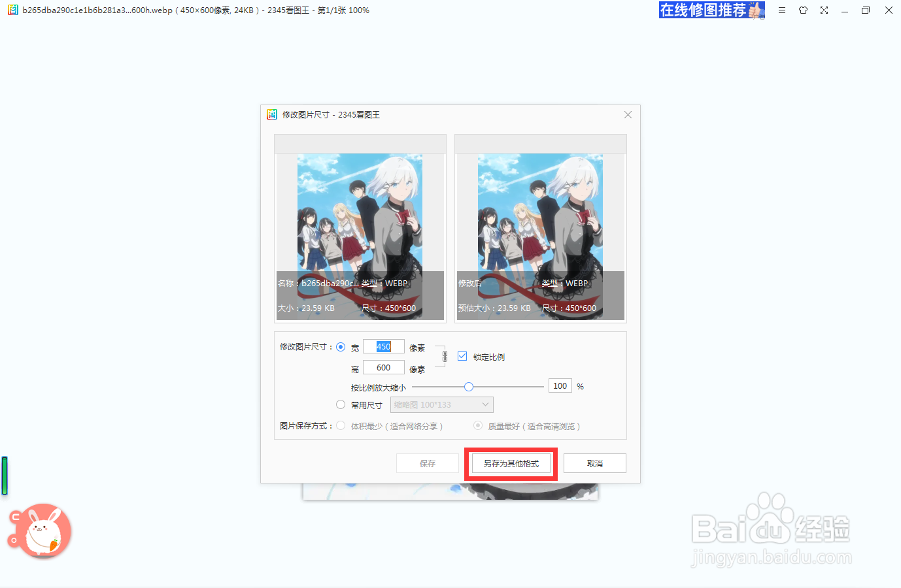Choose best quality save option
901x588 pixels.
(x=478, y=425)
